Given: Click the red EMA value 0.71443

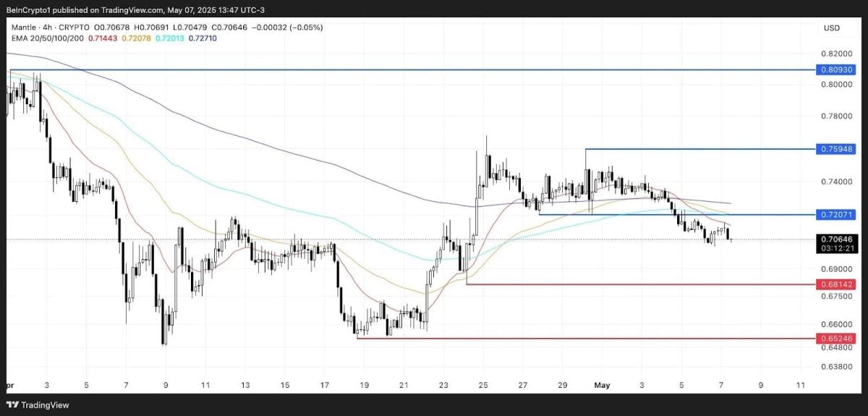Looking at the screenshot, I should pos(102,38).
